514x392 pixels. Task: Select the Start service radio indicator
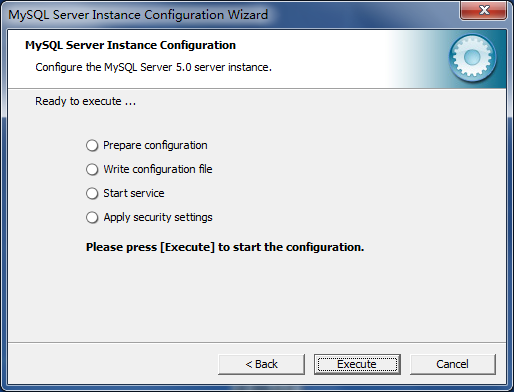coord(92,193)
